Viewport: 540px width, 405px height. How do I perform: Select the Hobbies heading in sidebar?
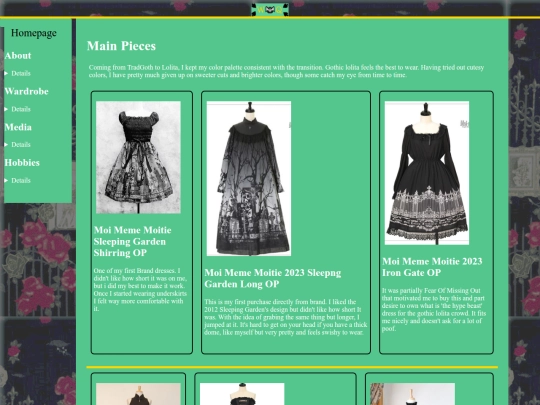pos(22,163)
